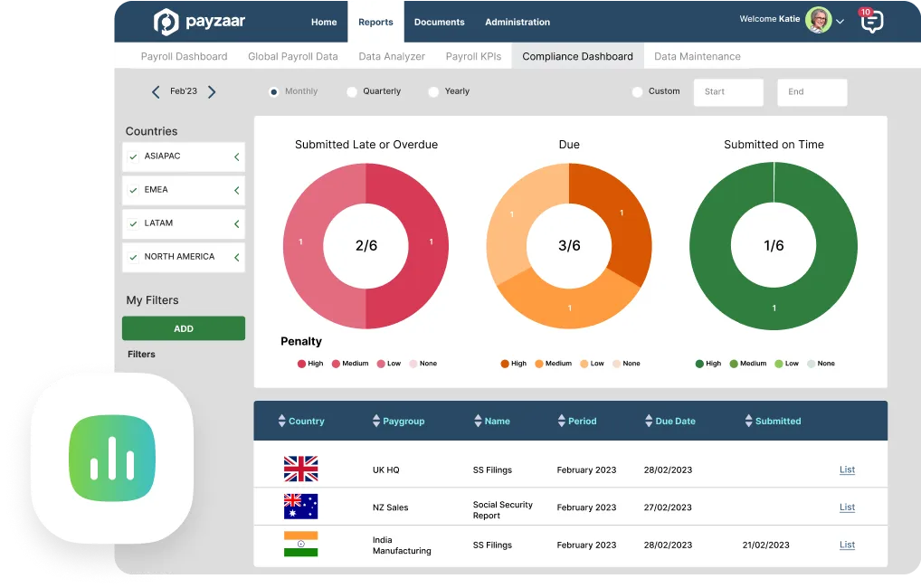Open the profile dropdown next to avatar
Screen dimensions: 921x588
(840, 20)
